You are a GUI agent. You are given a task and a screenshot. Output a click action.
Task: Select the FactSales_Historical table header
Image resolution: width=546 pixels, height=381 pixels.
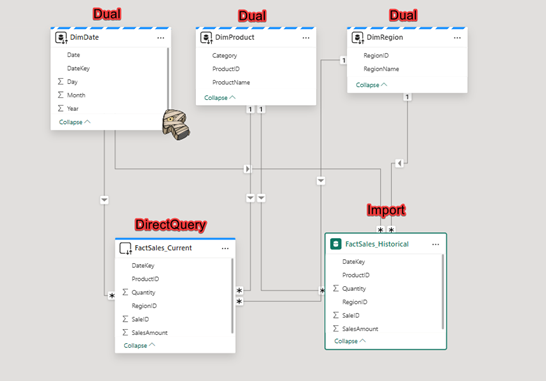pos(385,244)
